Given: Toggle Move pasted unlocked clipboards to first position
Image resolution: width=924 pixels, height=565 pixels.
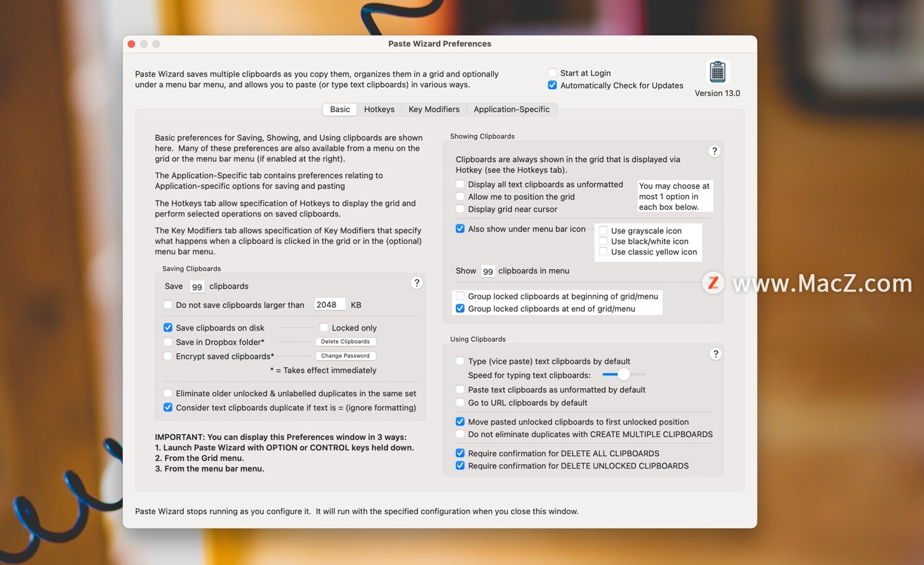Looking at the screenshot, I should coord(460,421).
